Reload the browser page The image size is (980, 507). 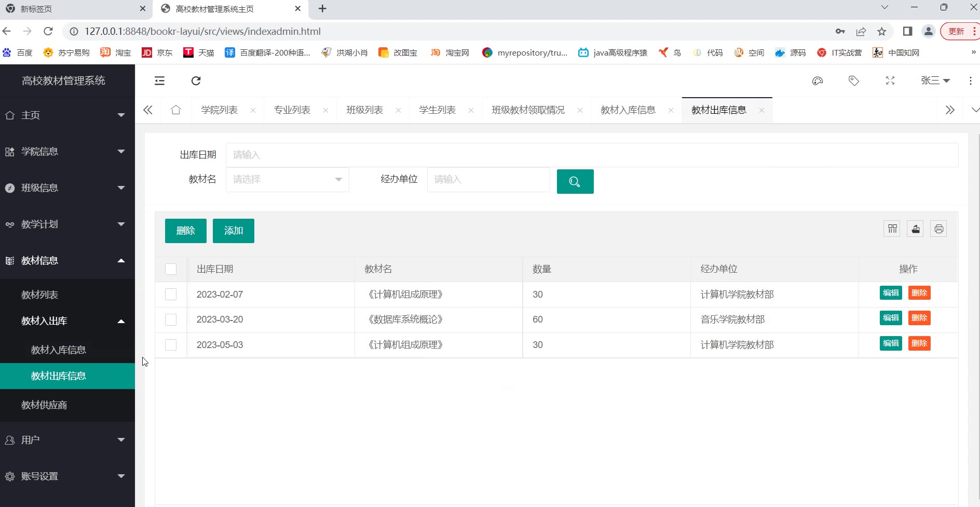click(48, 31)
